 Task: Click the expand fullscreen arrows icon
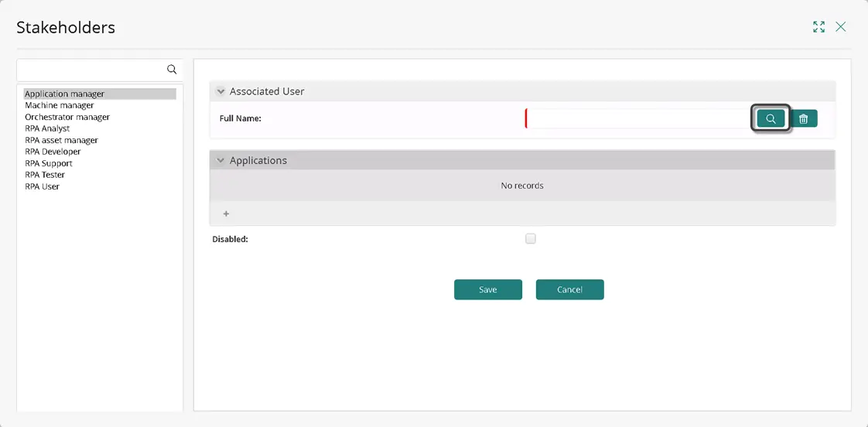coord(818,26)
